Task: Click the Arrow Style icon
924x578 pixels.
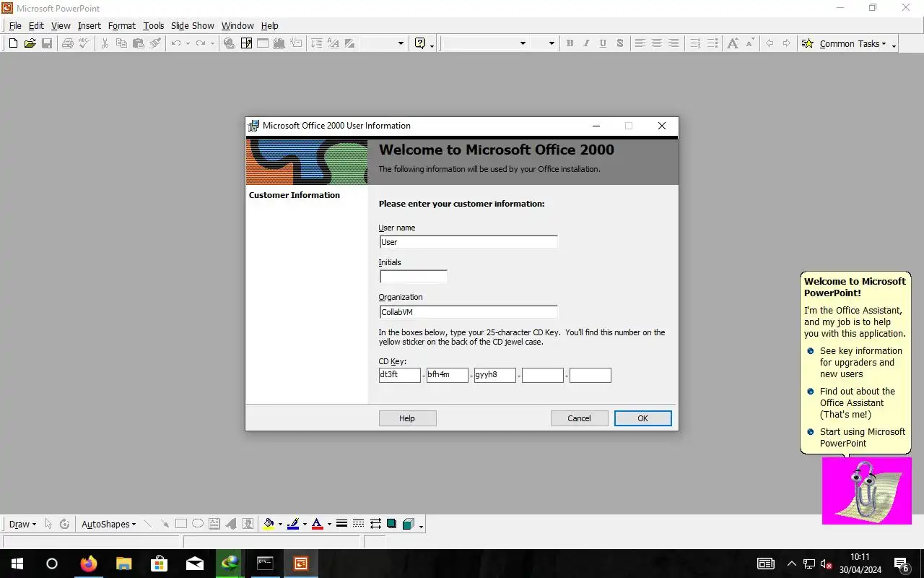Action: tap(375, 524)
